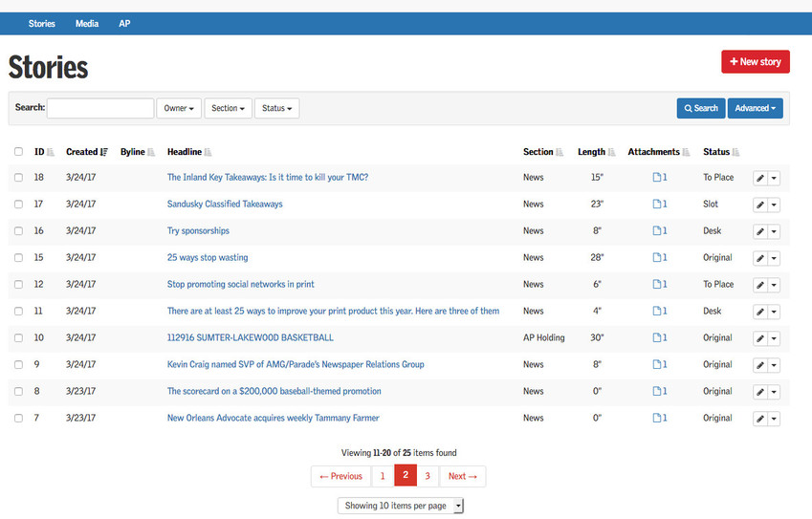Create a New story

[x=755, y=61]
